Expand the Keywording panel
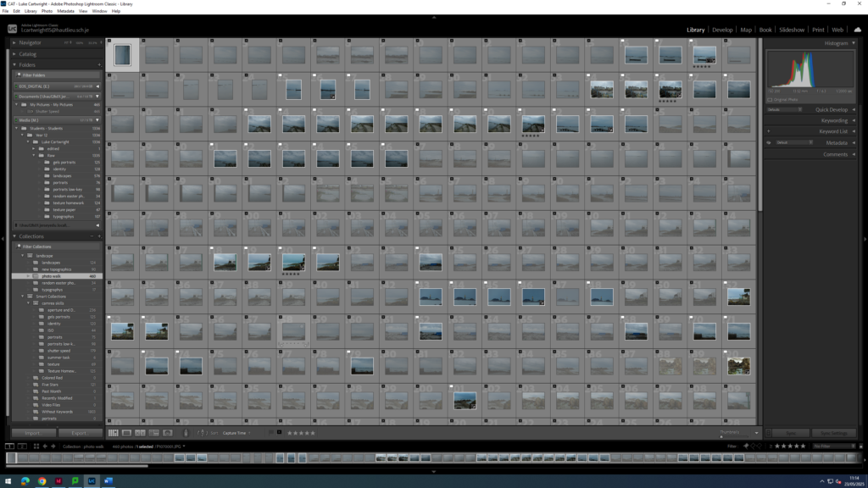The height and width of the screenshot is (488, 868). pyautogui.click(x=854, y=120)
